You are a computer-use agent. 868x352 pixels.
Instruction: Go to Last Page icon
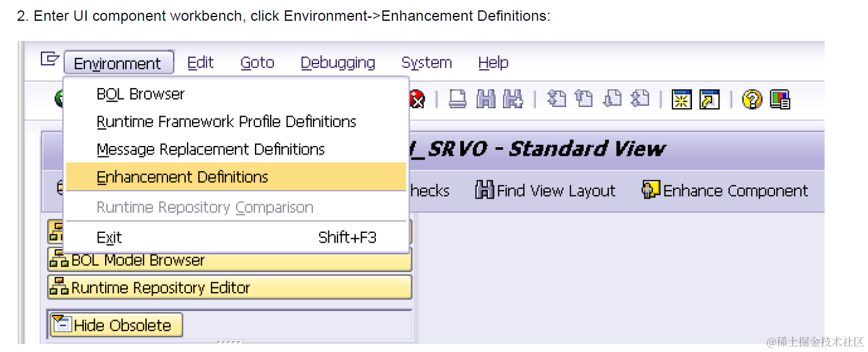click(639, 98)
